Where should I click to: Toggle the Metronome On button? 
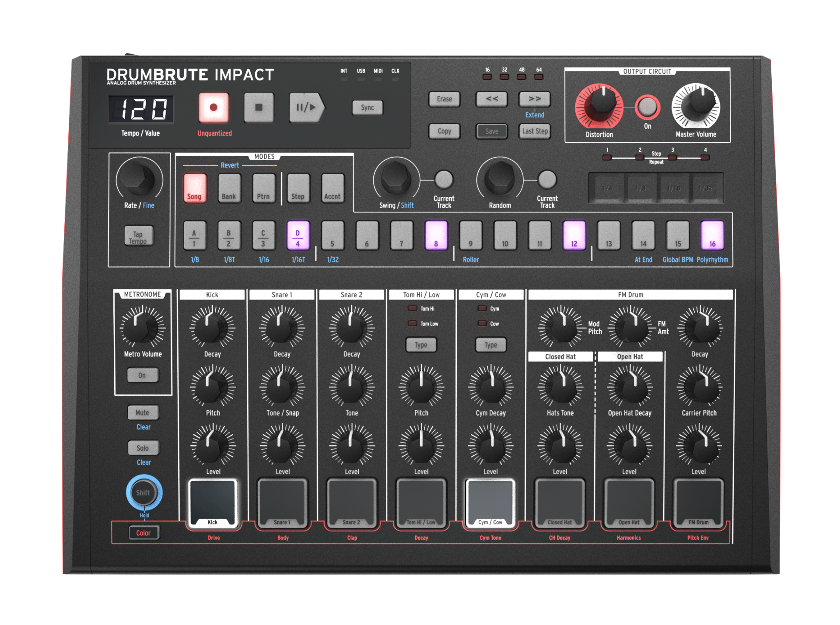coord(142,375)
